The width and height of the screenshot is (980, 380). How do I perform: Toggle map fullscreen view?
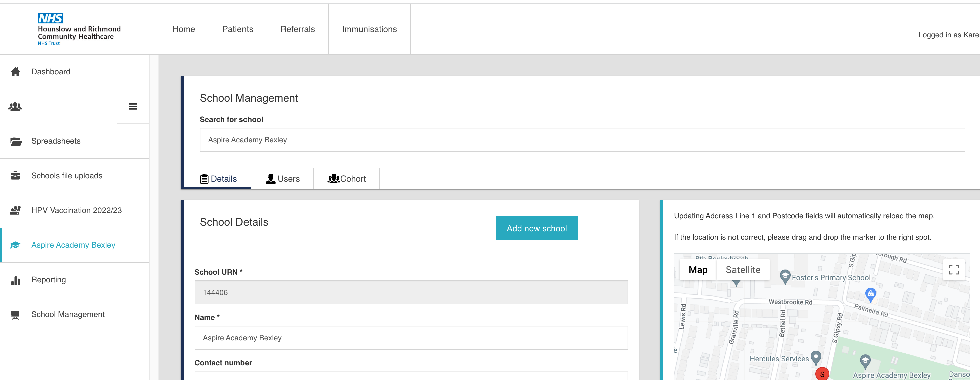click(953, 270)
